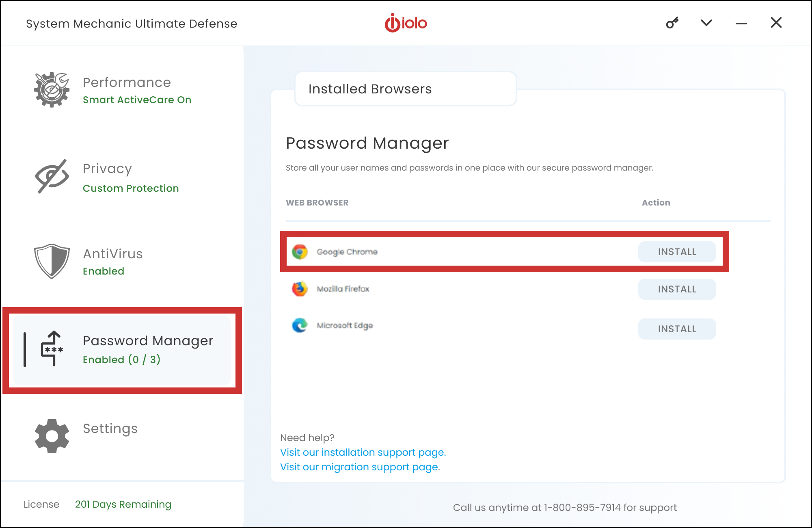
Task: Click the Mozilla Firefox browser icon
Action: point(300,289)
